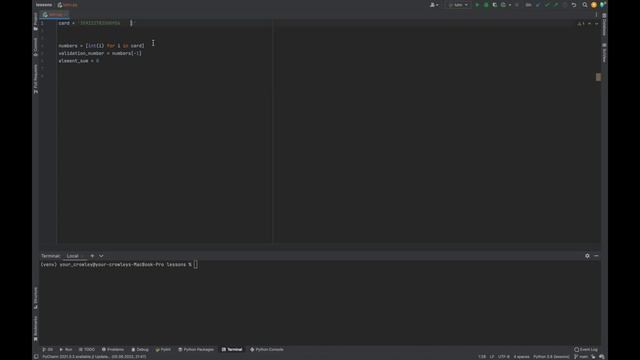The width and height of the screenshot is (640, 360).
Task: Open the Commit tool window on left sidebar
Action: [x=36, y=47]
